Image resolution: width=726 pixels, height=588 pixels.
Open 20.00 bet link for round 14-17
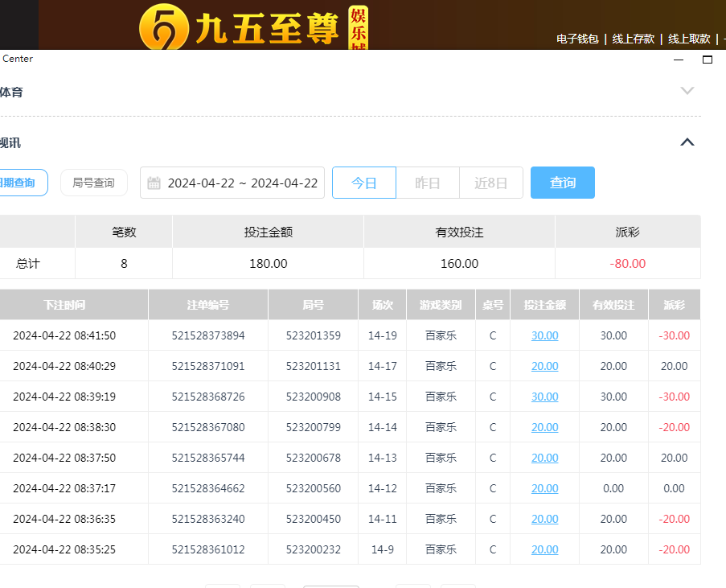pos(544,366)
